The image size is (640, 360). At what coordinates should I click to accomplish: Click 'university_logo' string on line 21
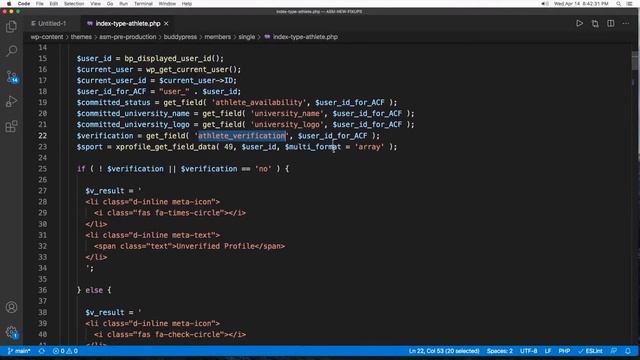(287, 124)
